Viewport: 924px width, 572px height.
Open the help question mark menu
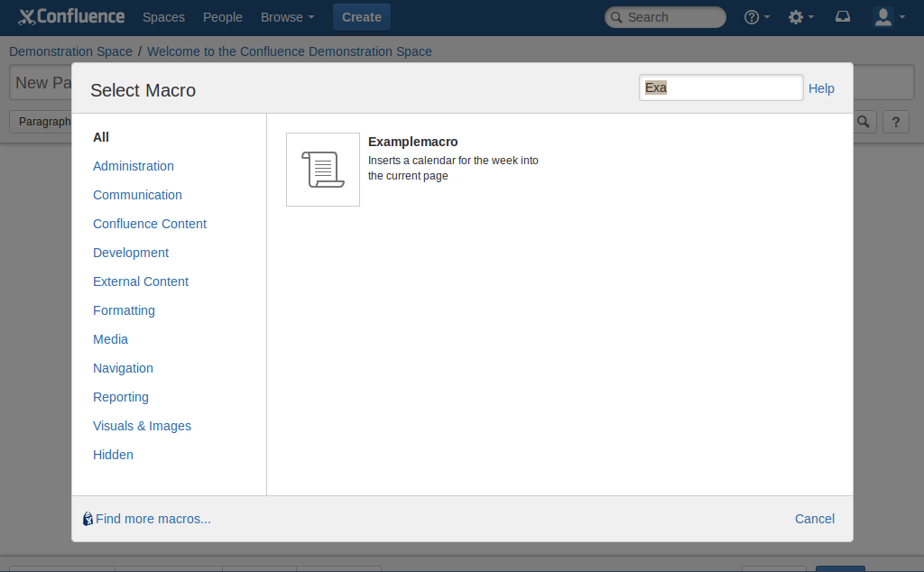[x=756, y=17]
